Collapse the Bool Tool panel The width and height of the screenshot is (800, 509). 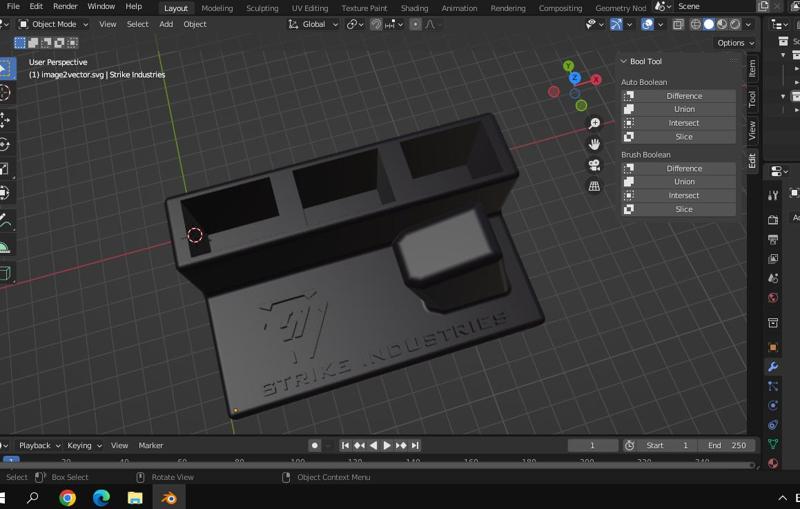coord(623,61)
